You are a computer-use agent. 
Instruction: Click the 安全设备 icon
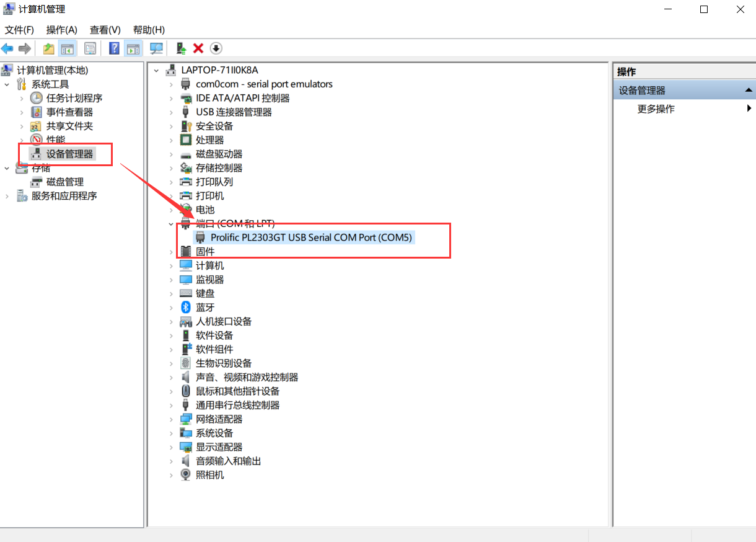[186, 126]
